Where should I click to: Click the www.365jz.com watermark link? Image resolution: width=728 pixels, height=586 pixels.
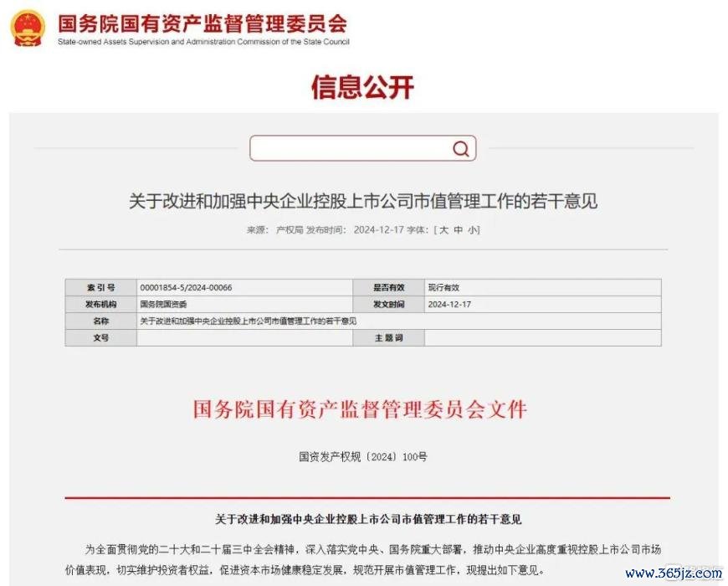click(674, 573)
